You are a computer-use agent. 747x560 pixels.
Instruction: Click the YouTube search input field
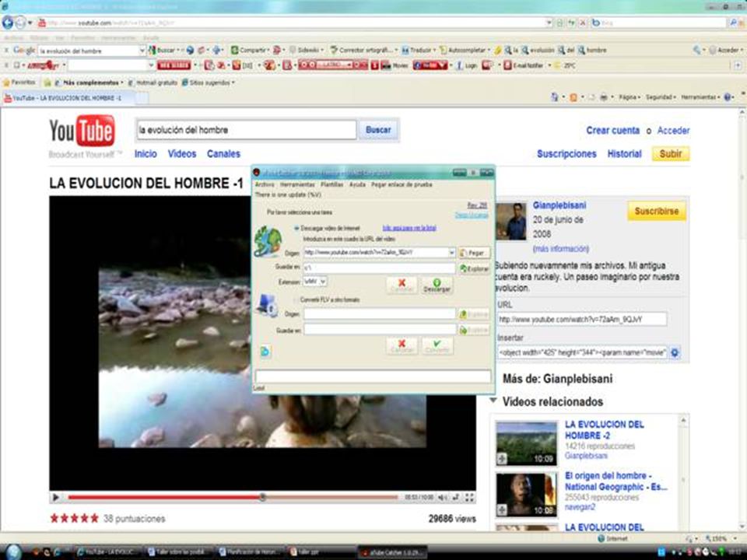pyautogui.click(x=247, y=130)
